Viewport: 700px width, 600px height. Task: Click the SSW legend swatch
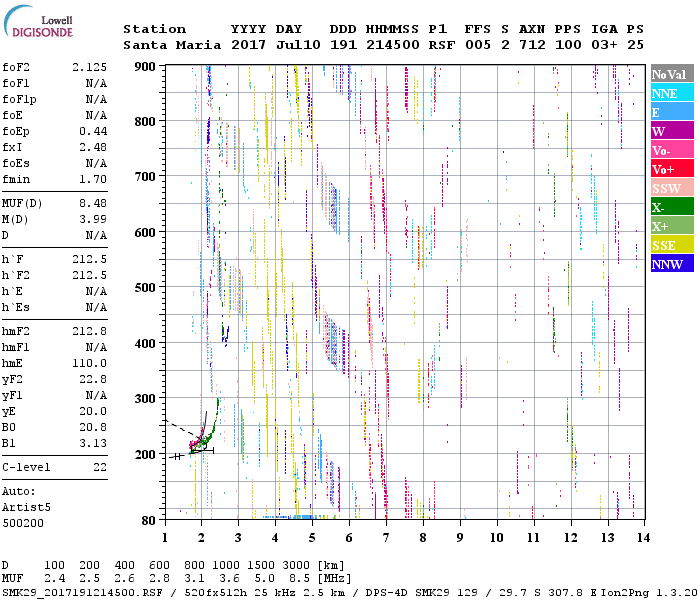coord(672,188)
